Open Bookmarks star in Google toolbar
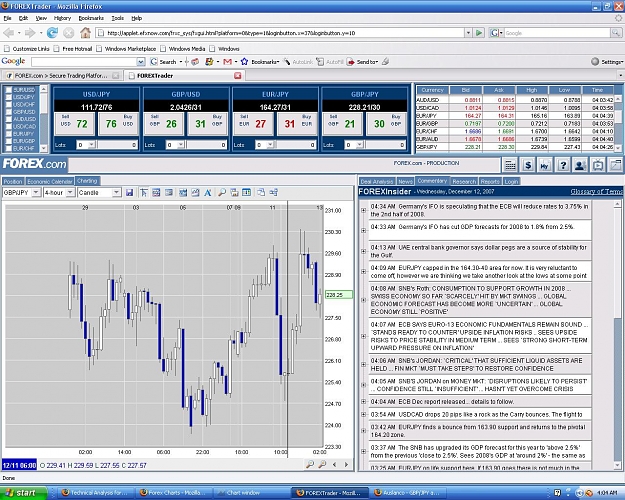Viewport: 625px width, 500px height. click(x=244, y=62)
